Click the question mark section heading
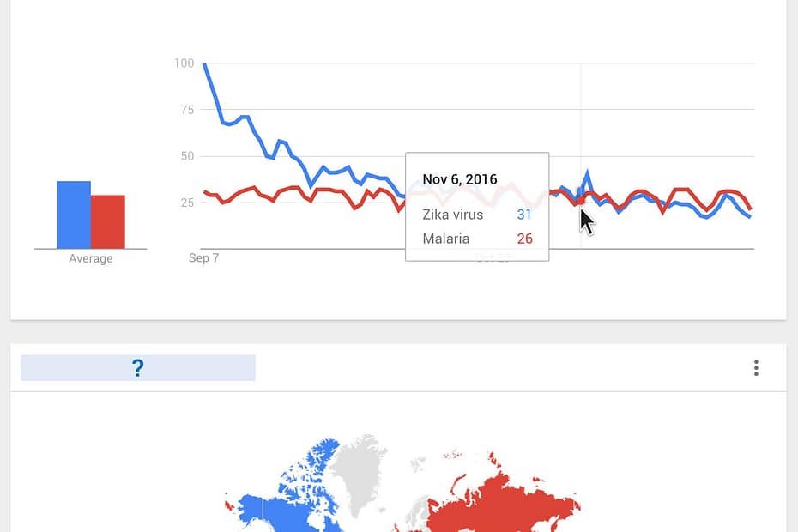 pos(137,368)
